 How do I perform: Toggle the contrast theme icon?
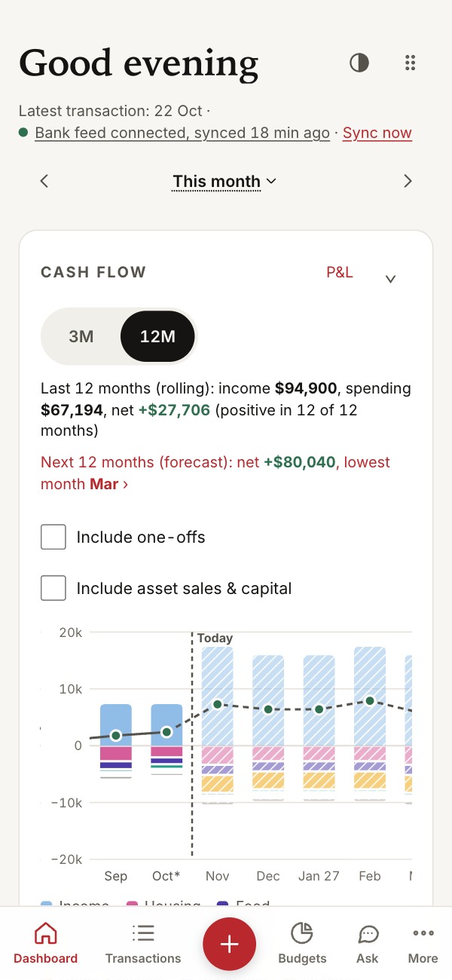click(x=359, y=63)
